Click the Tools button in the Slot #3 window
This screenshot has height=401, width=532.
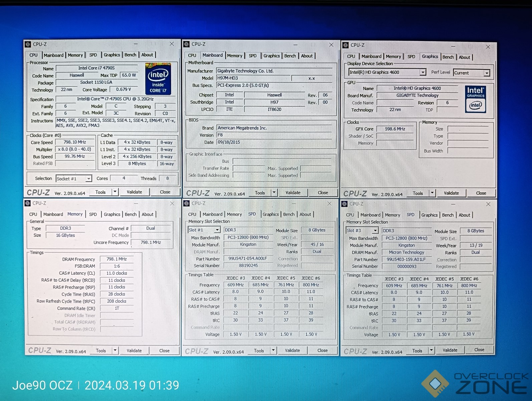tap(417, 351)
